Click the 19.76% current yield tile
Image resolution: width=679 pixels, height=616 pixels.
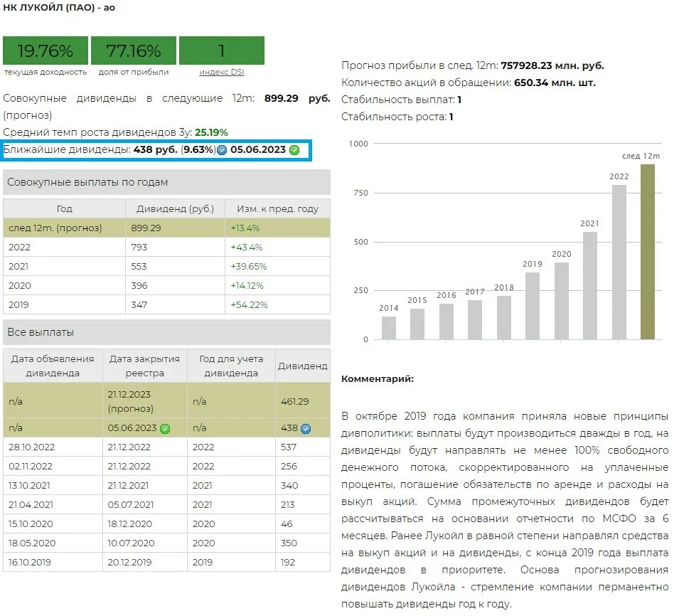pos(46,51)
